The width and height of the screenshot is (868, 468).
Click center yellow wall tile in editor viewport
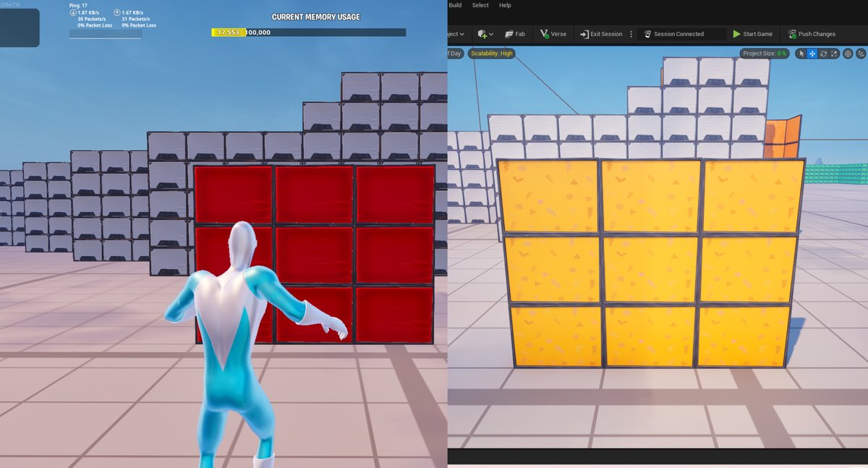pyautogui.click(x=649, y=268)
